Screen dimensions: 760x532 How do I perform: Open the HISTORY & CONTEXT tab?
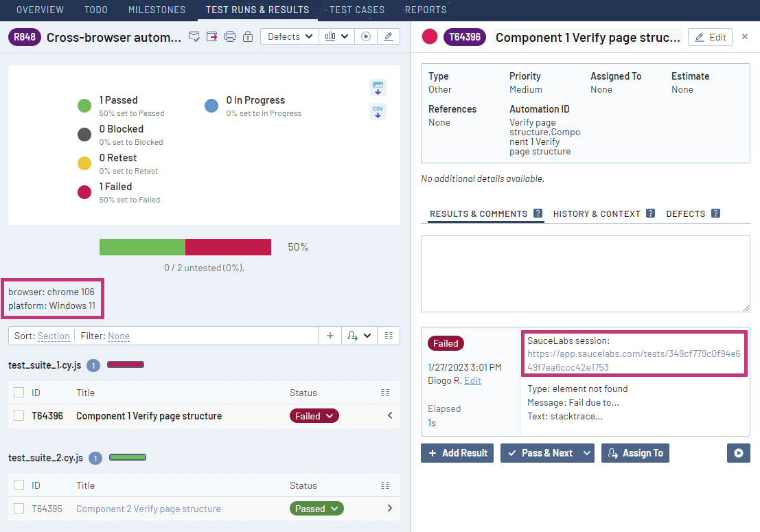(x=597, y=213)
